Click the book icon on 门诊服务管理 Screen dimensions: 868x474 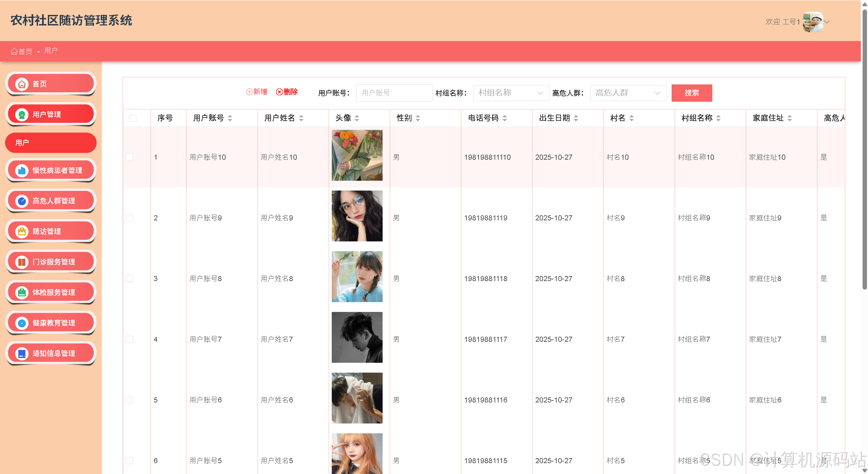click(22, 262)
